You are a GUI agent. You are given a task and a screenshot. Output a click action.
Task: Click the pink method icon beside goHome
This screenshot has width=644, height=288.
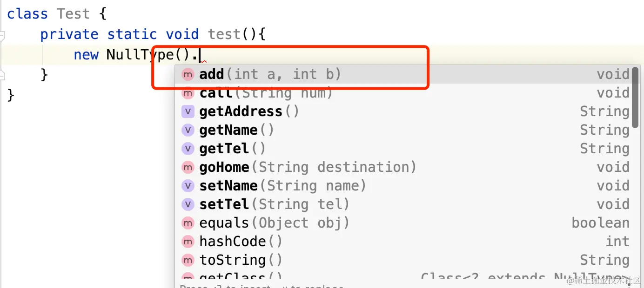tap(188, 167)
